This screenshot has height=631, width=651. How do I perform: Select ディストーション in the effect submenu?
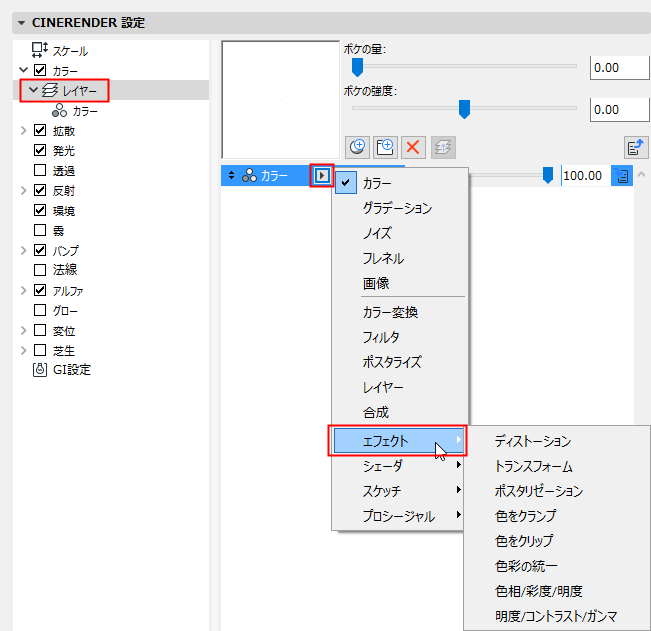(533, 441)
